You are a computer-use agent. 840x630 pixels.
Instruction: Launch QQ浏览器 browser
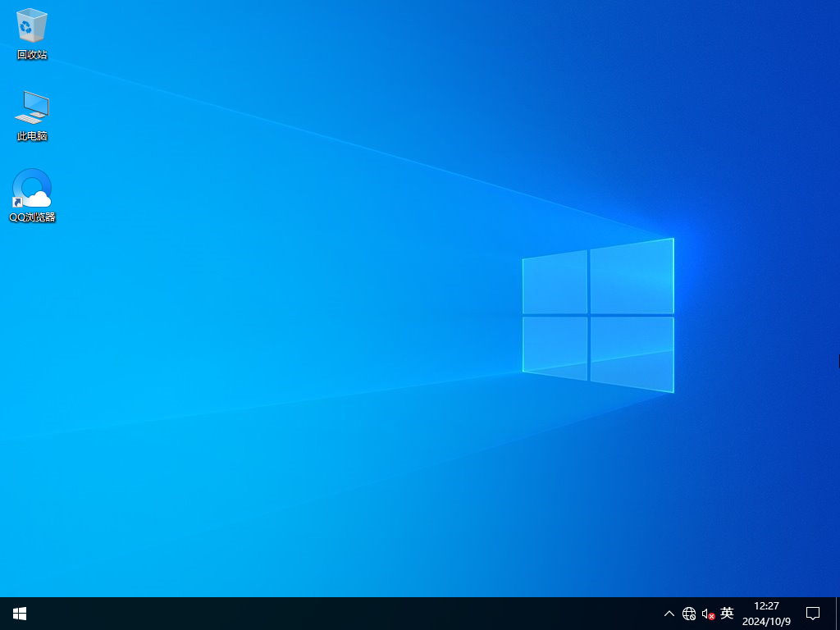point(30,188)
